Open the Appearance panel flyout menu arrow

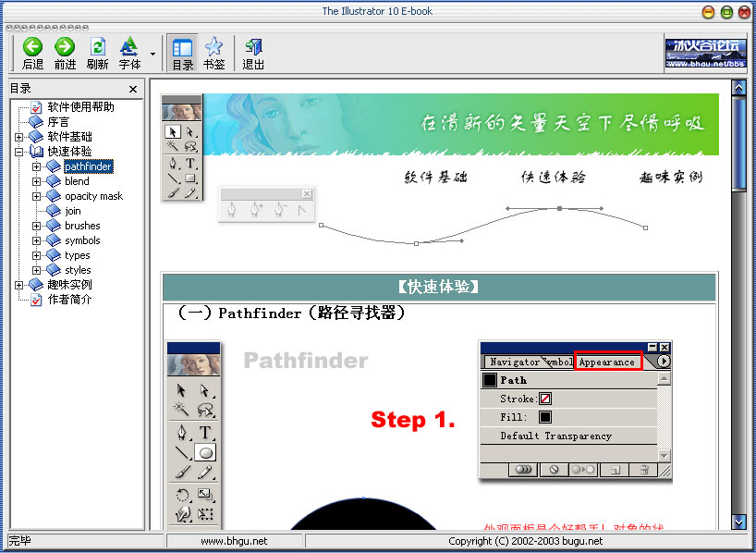tap(664, 361)
